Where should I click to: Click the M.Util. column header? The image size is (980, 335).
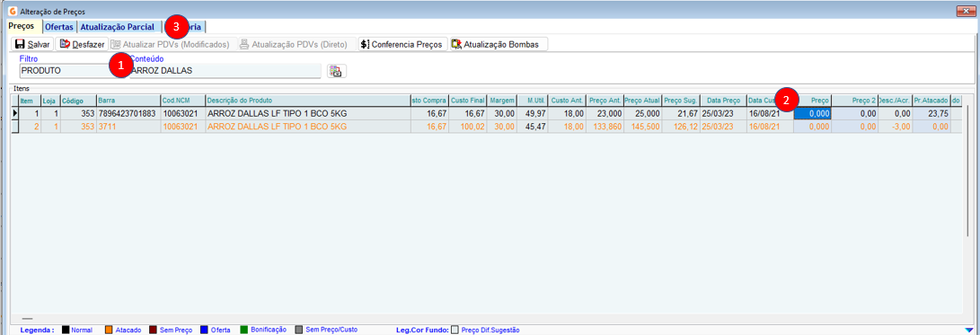click(533, 101)
